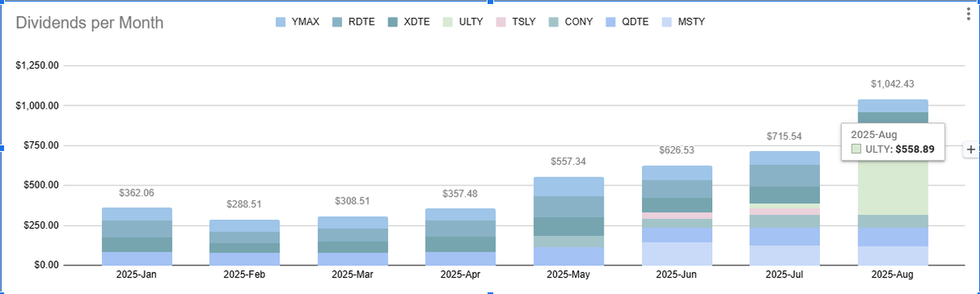Select the top YMAX segment of July bar
980x294 pixels.
point(784,158)
